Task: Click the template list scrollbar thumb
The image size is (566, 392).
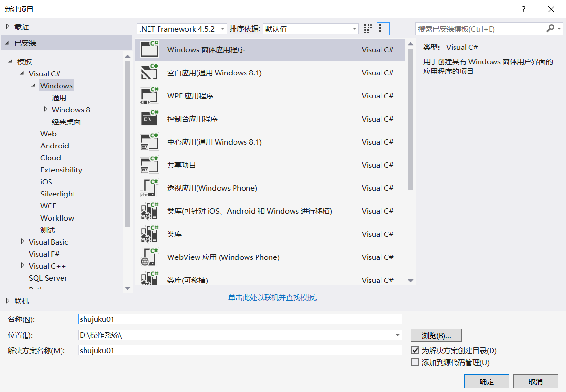Action: pos(410,119)
